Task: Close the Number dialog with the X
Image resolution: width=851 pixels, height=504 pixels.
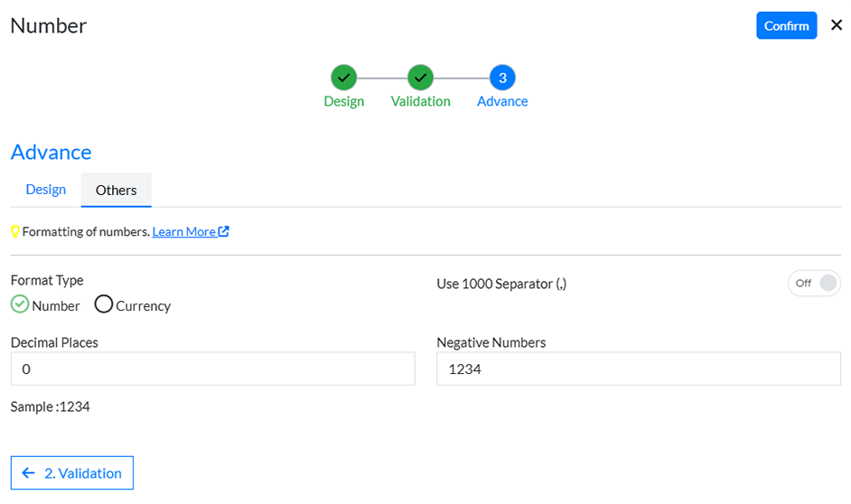Action: pos(837,25)
